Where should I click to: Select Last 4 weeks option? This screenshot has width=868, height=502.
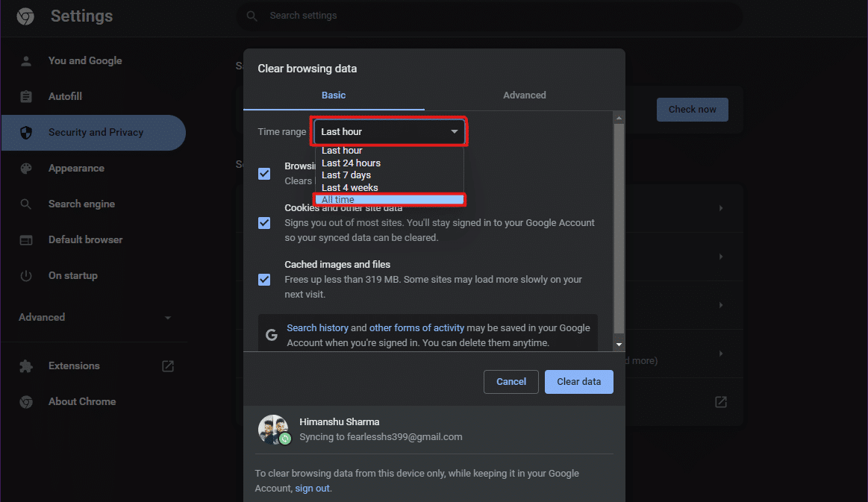pos(389,188)
